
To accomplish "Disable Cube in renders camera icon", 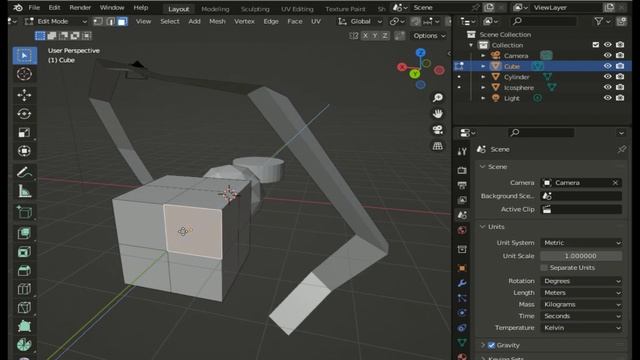I will click(x=620, y=66).
